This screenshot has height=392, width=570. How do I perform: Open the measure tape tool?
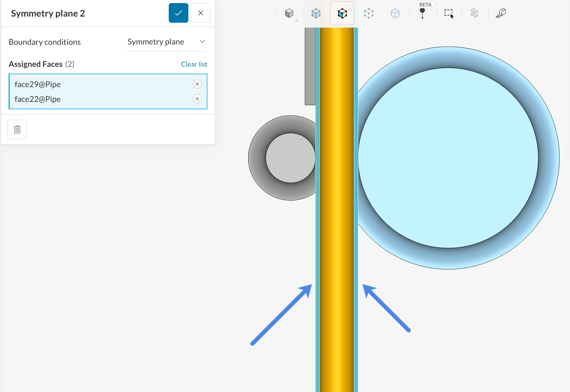pyautogui.click(x=501, y=13)
